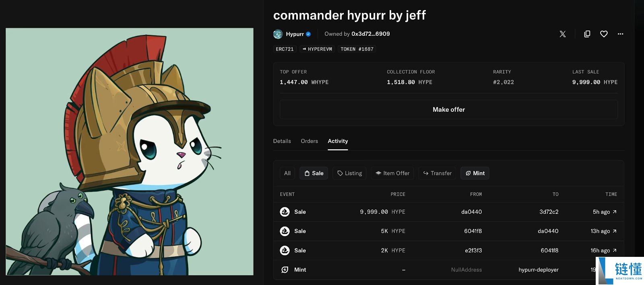The image size is (644, 285).
Task: Share on X via the X icon
Action: click(563, 34)
